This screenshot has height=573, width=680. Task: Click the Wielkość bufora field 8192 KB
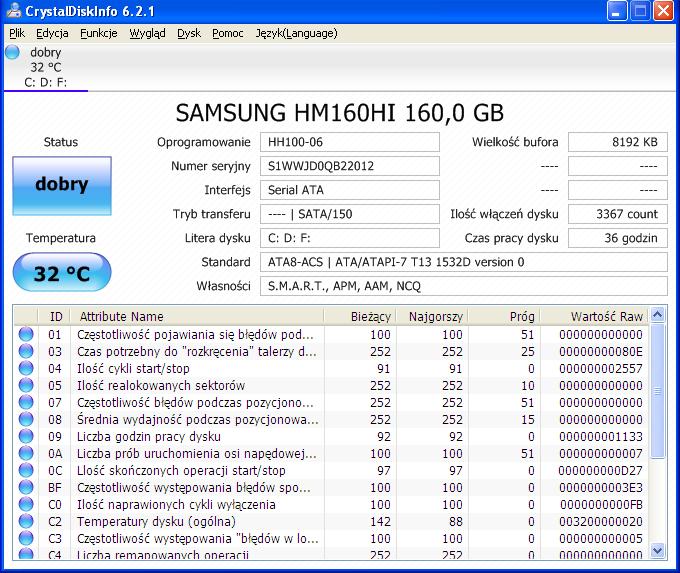point(618,142)
